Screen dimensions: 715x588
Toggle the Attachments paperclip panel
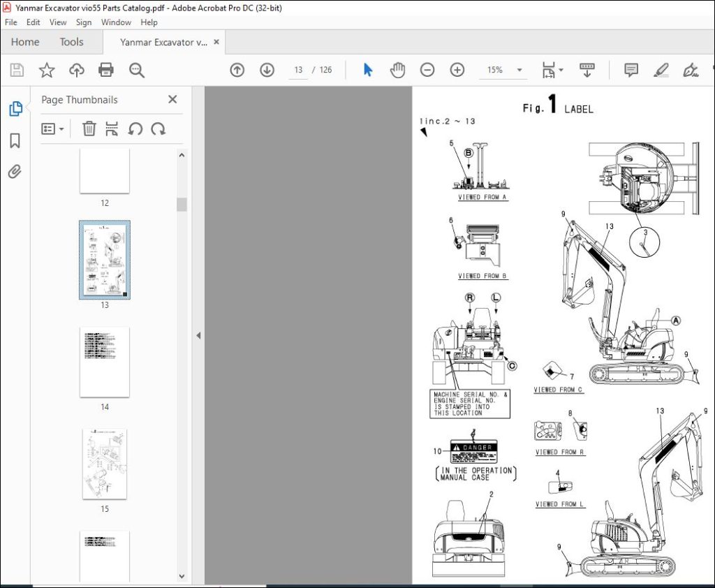(15, 172)
